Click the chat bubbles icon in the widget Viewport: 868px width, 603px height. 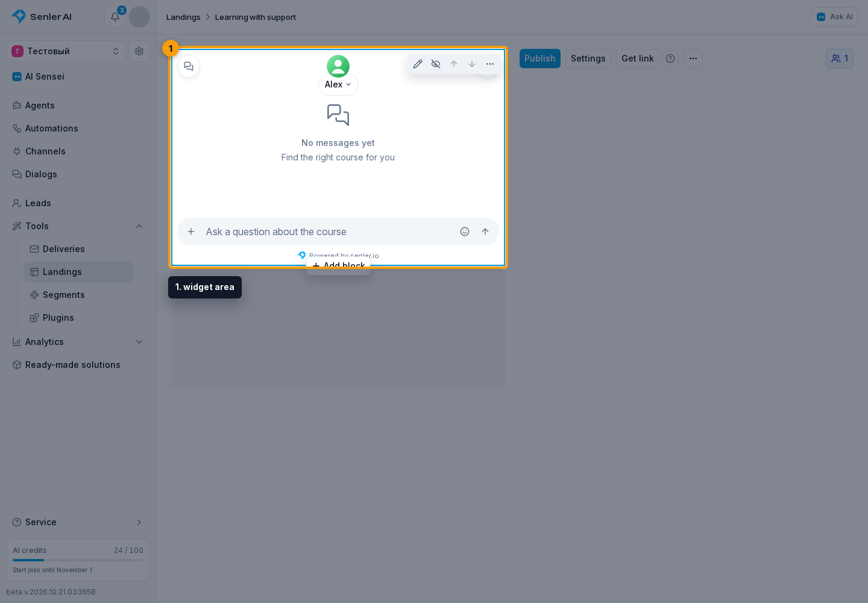189,66
